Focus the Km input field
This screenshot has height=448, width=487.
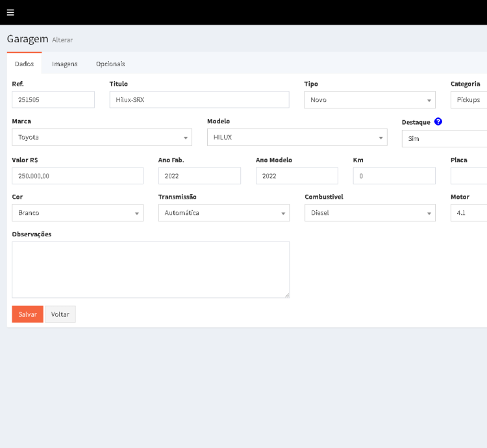[x=394, y=176]
